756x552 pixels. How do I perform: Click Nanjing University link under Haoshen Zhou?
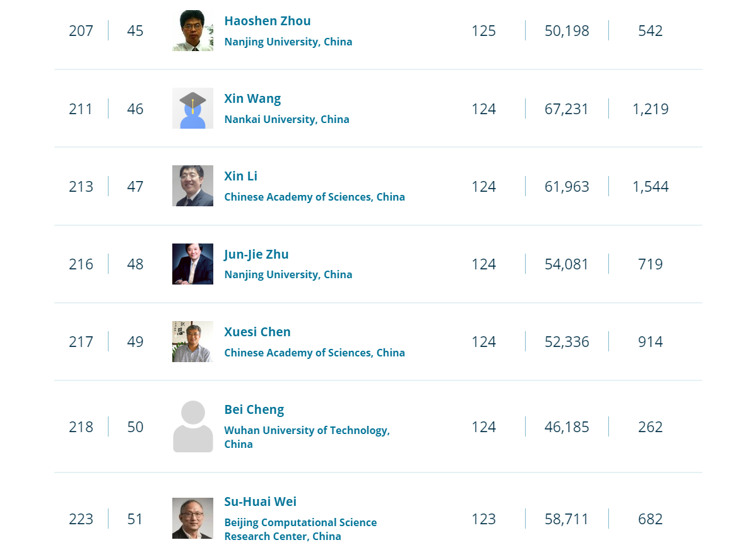tap(288, 42)
